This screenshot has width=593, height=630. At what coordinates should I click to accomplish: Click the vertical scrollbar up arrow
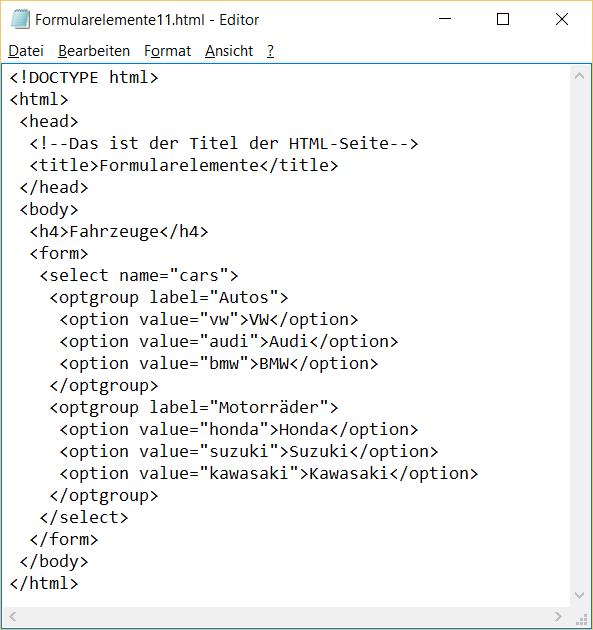[x=579, y=76]
